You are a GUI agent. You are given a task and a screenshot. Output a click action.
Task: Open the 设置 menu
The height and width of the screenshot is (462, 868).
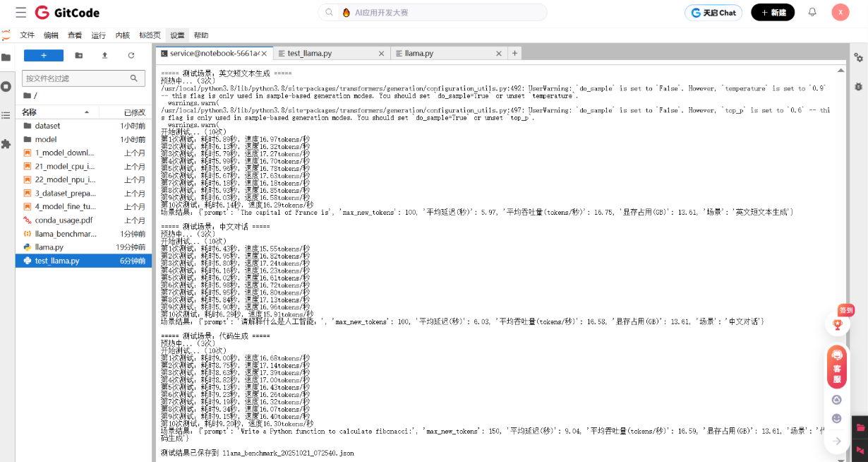(177, 35)
